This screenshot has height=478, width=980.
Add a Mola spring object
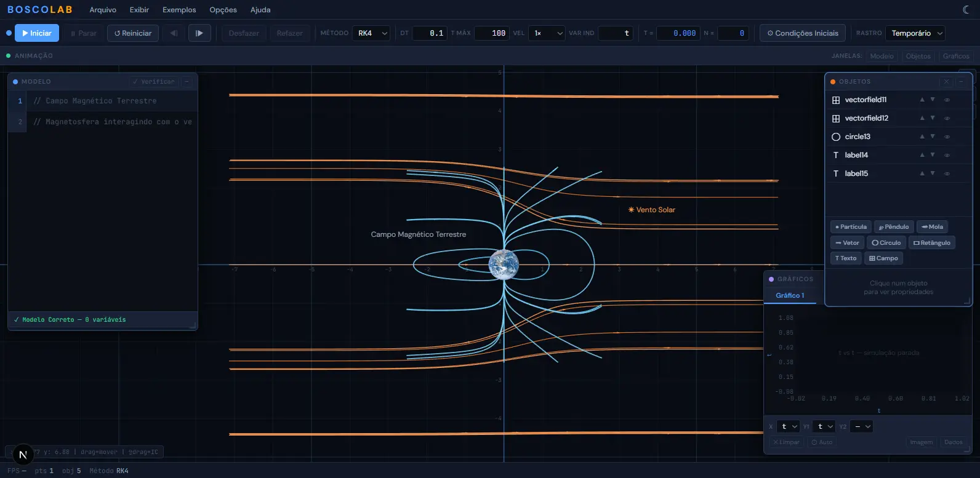coord(932,227)
